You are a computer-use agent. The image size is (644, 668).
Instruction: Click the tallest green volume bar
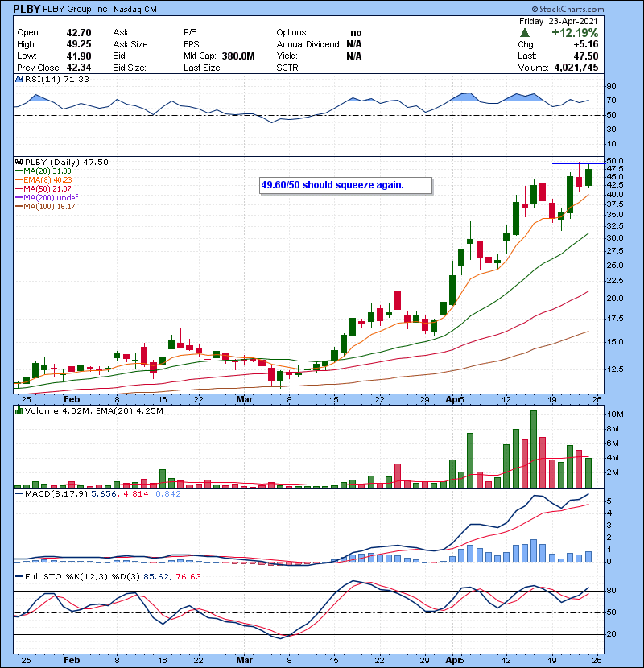534,449
